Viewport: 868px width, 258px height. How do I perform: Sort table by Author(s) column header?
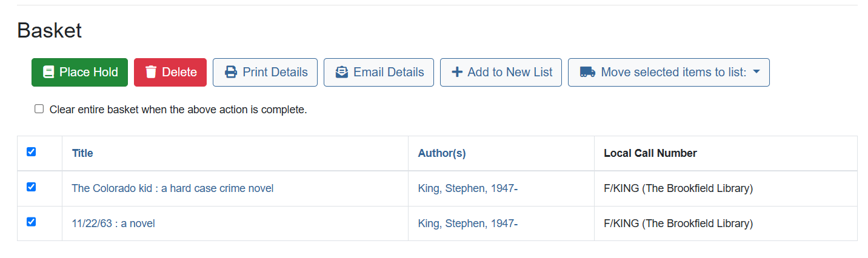441,153
